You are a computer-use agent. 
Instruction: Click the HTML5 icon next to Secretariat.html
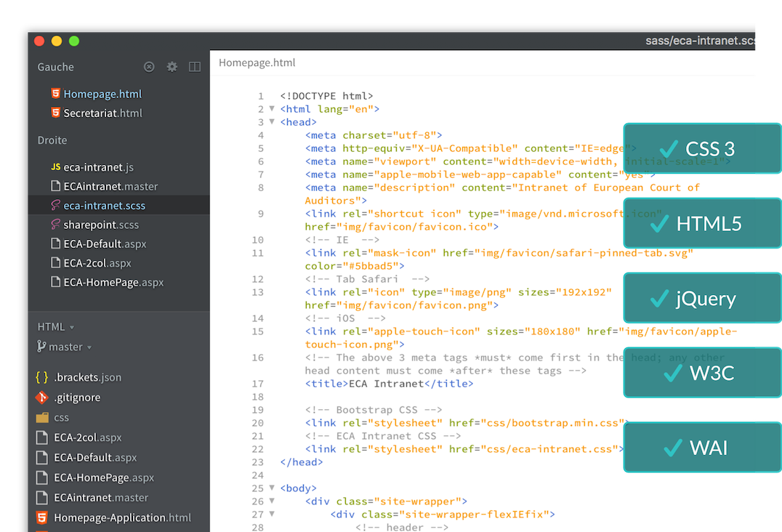(x=55, y=113)
